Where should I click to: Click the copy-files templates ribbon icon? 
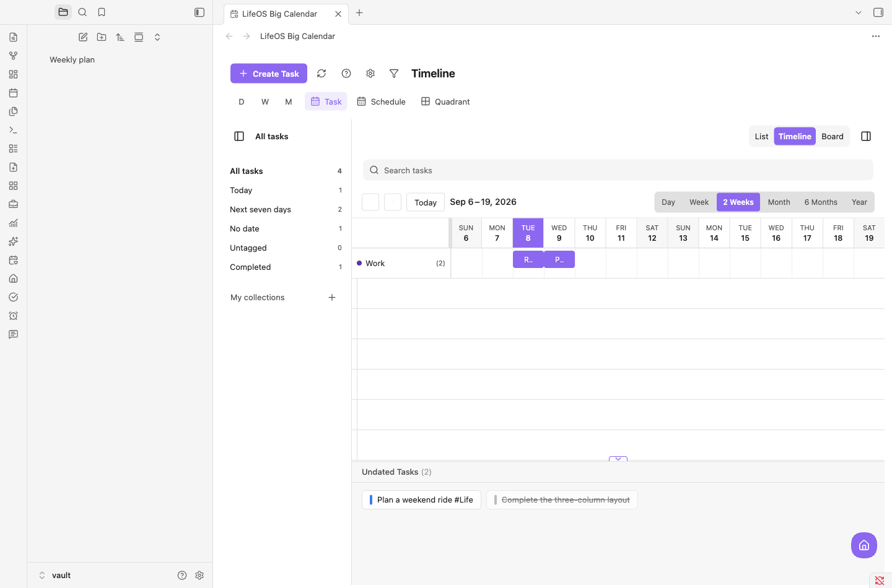[13, 111]
